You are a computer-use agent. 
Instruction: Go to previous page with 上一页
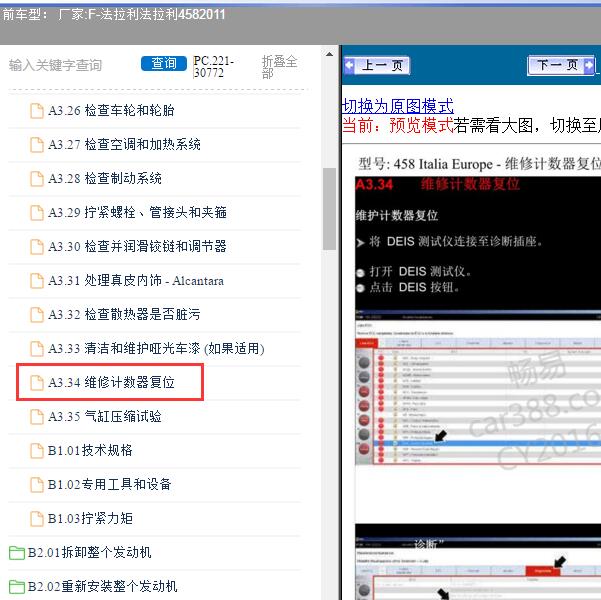[377, 65]
